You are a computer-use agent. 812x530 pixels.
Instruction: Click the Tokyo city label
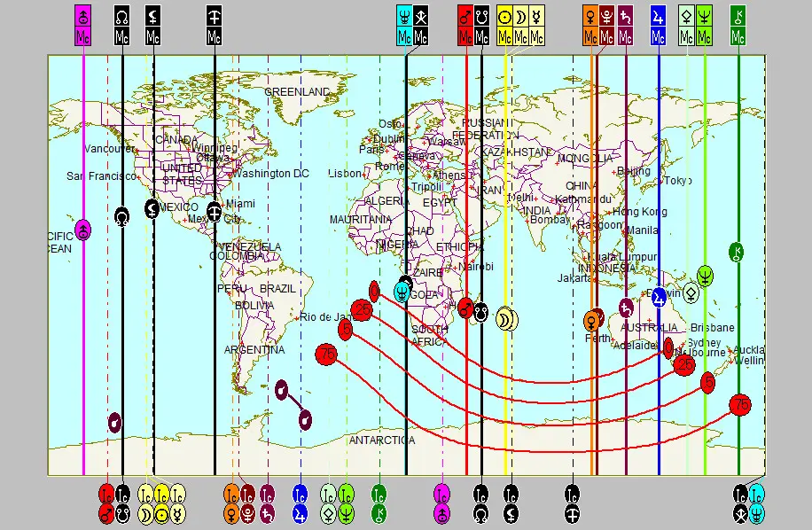pos(677,181)
